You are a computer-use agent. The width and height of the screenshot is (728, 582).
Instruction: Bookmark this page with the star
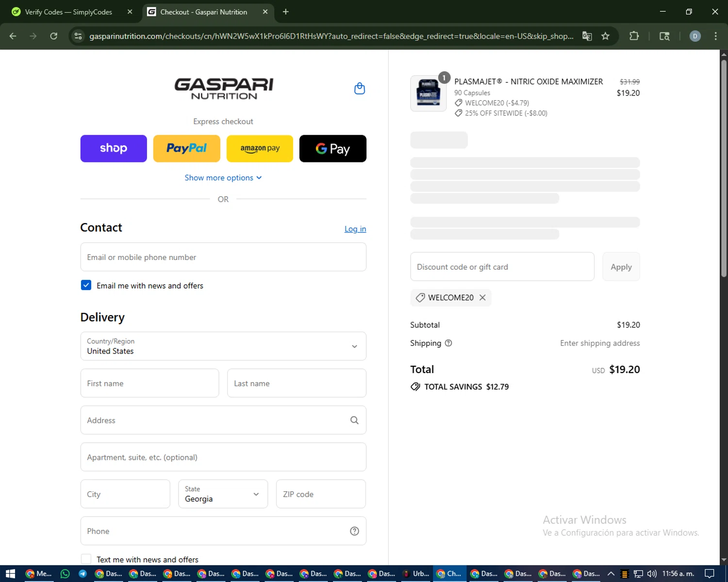coord(605,36)
